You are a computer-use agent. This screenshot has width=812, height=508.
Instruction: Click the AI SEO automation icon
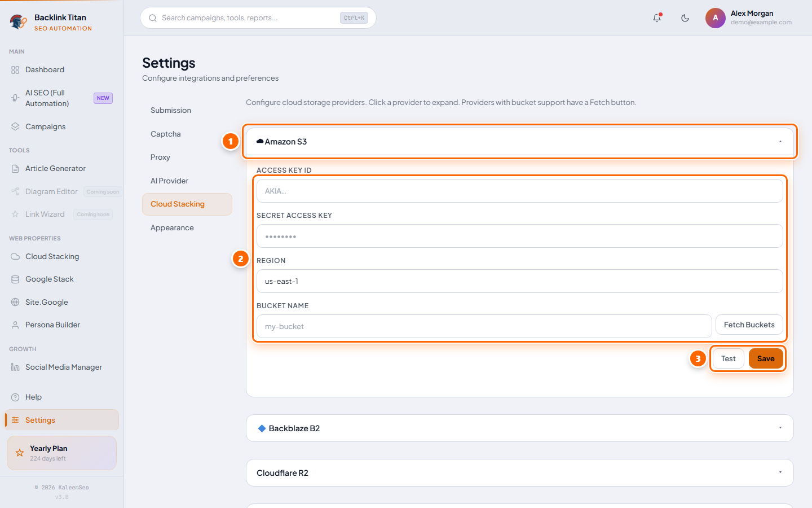point(15,98)
